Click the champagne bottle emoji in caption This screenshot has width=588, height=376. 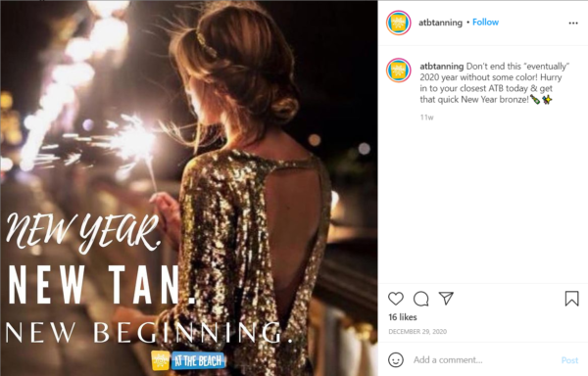pyautogui.click(x=535, y=99)
